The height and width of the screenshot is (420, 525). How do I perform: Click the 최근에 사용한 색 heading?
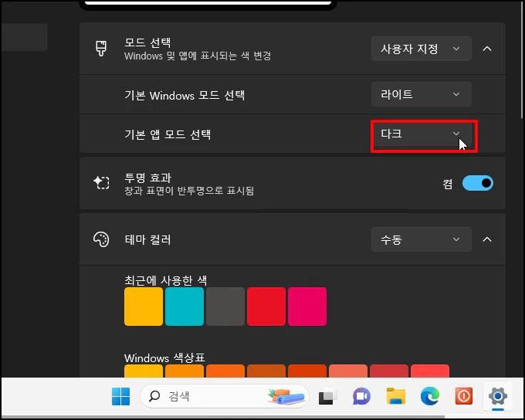(x=166, y=280)
